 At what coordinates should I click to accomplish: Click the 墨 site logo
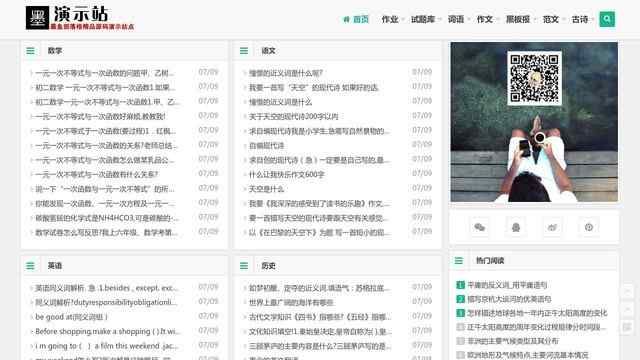(x=37, y=18)
